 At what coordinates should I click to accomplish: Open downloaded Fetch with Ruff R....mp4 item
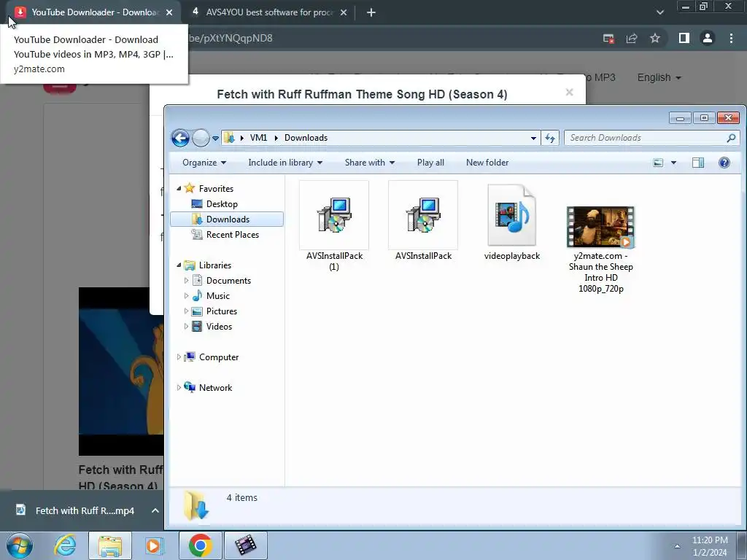point(75,510)
